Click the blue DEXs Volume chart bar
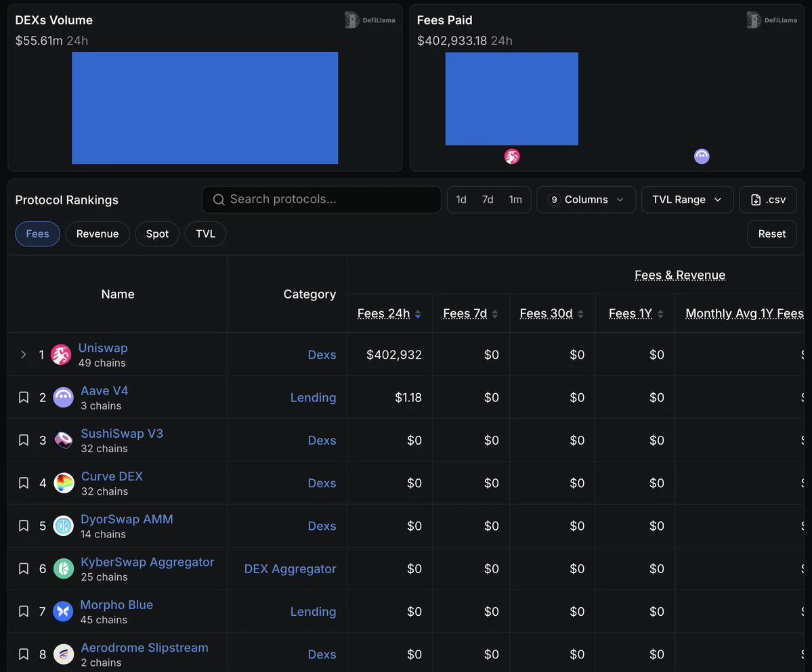 205,108
